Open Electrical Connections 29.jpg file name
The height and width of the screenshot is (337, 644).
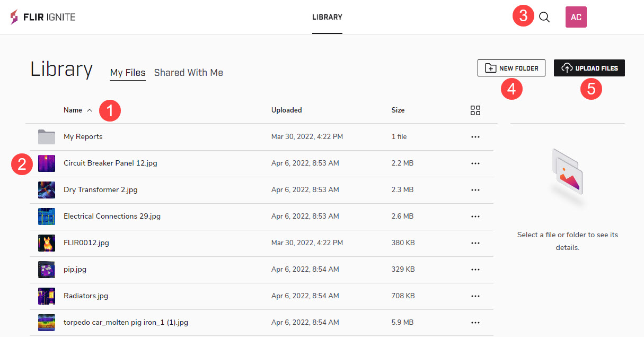click(x=112, y=217)
